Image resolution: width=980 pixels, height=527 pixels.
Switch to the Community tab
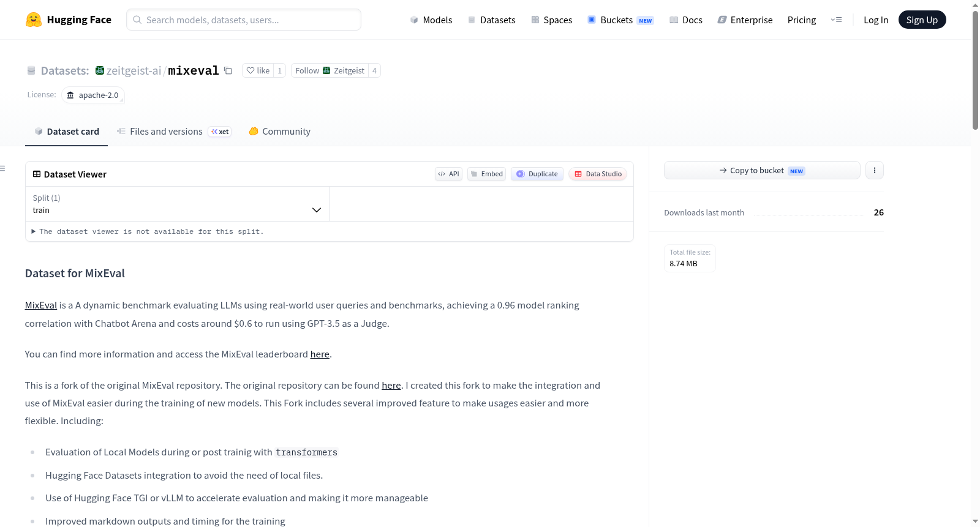click(x=279, y=131)
